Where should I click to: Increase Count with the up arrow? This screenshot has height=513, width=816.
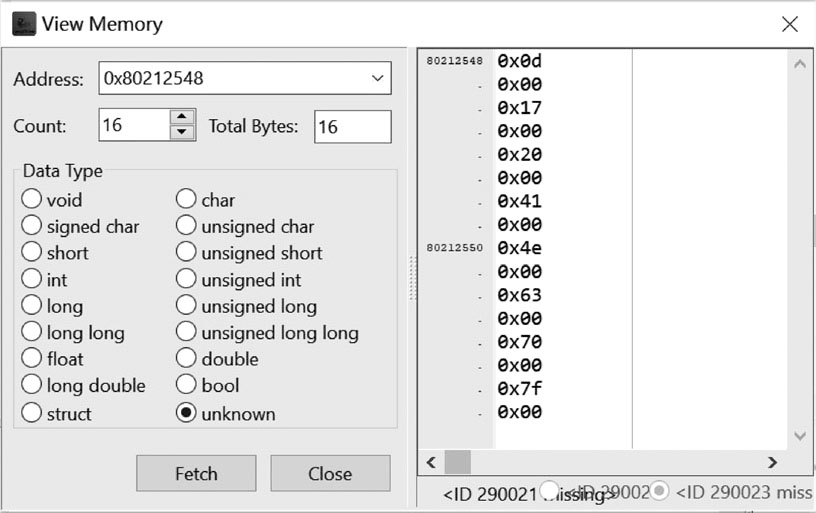[182, 118]
